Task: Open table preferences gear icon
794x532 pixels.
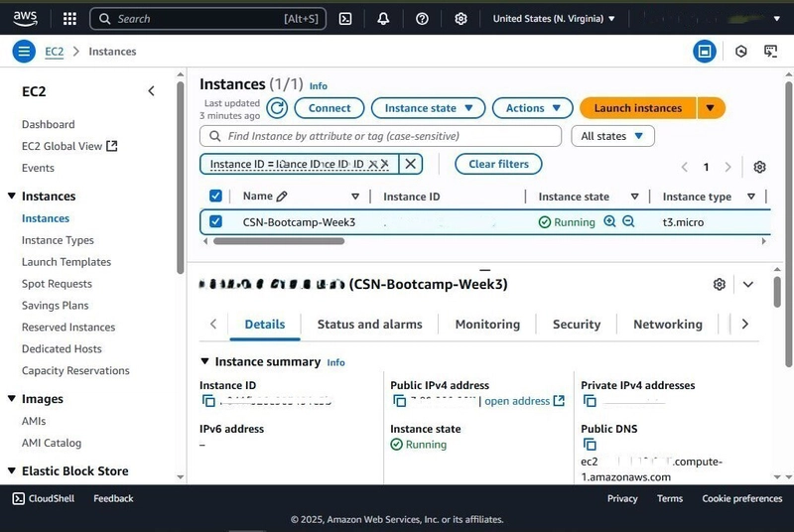Action: tap(759, 167)
